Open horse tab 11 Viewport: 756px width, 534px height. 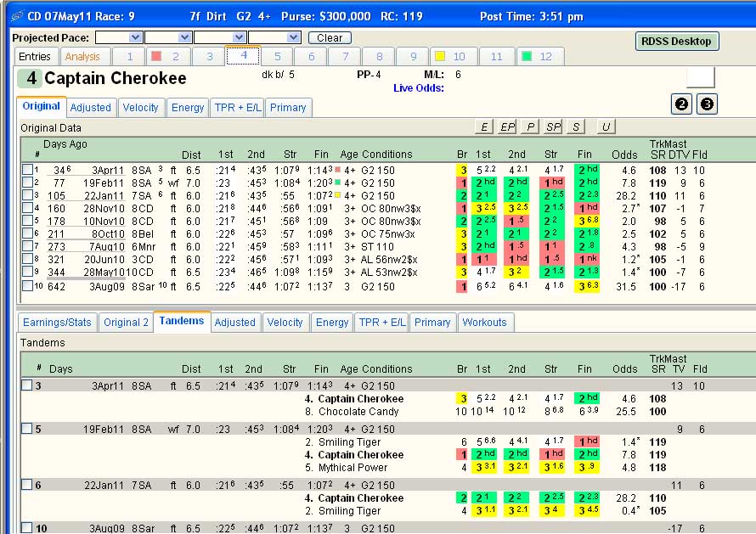click(497, 56)
